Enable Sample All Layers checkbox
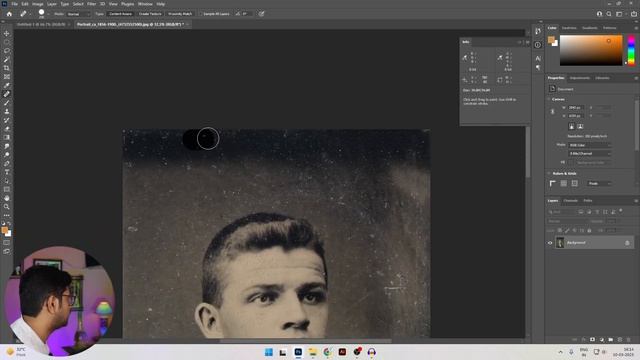The image size is (640, 360). point(201,14)
